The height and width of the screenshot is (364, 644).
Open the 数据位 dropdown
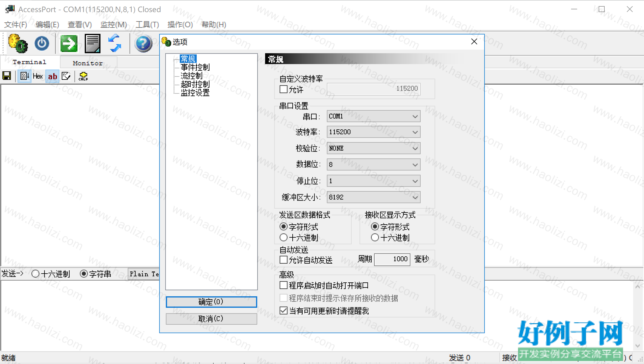[373, 164]
